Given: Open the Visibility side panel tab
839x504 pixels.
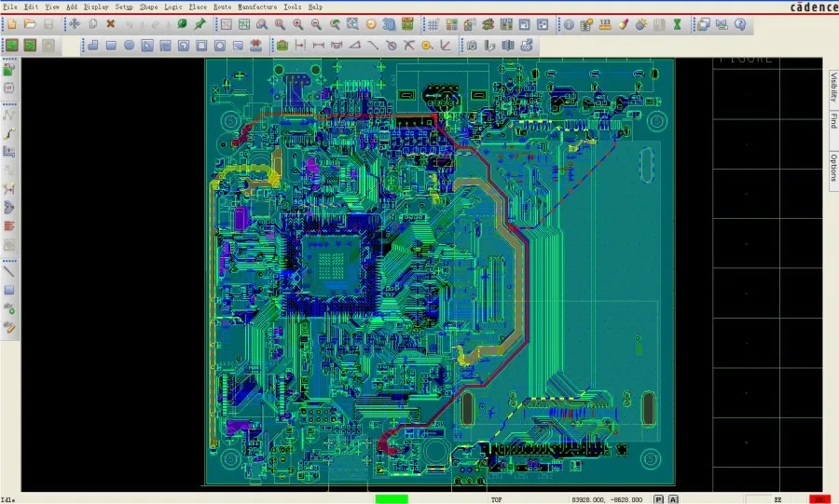Looking at the screenshot, I should pyautogui.click(x=832, y=87).
